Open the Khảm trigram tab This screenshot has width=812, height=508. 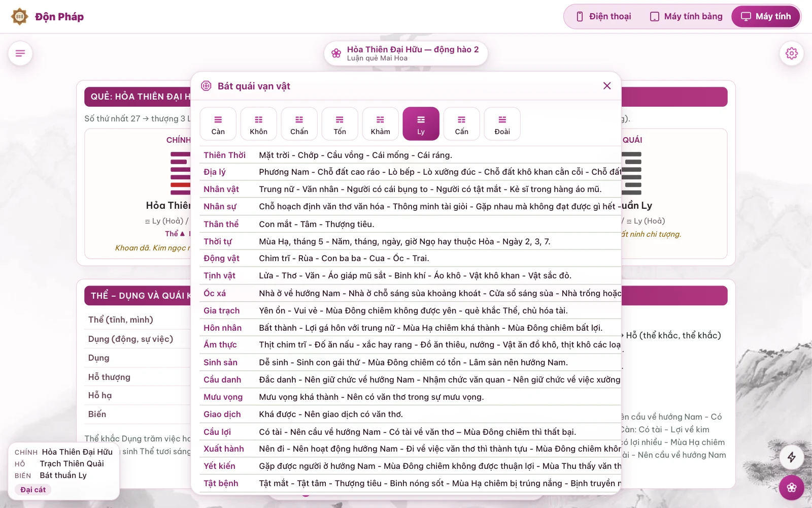click(x=381, y=124)
